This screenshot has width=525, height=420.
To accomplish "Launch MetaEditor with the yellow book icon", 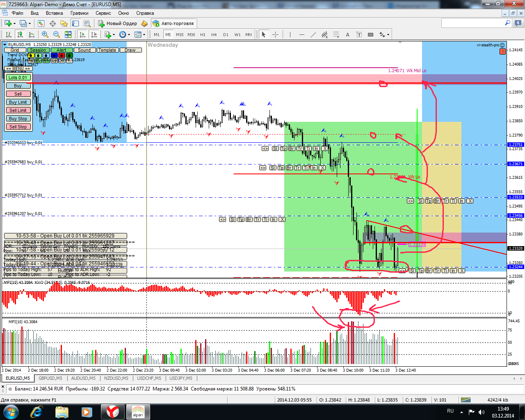I will pos(144,23).
